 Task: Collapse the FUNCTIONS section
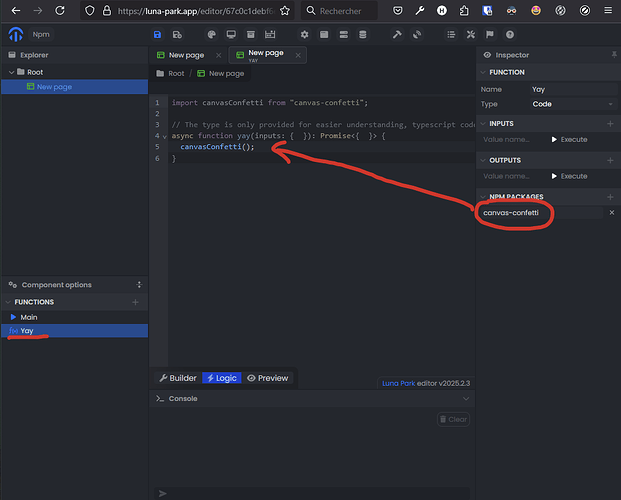[x=9, y=302]
